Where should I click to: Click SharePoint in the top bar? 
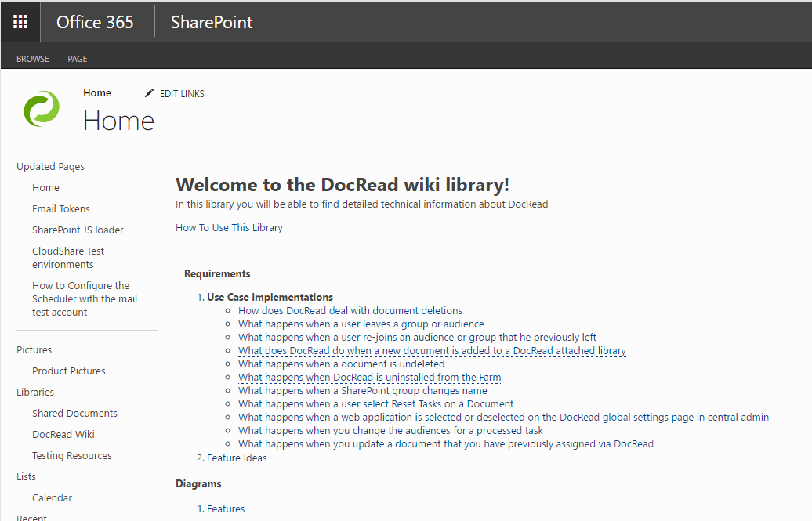click(x=212, y=22)
